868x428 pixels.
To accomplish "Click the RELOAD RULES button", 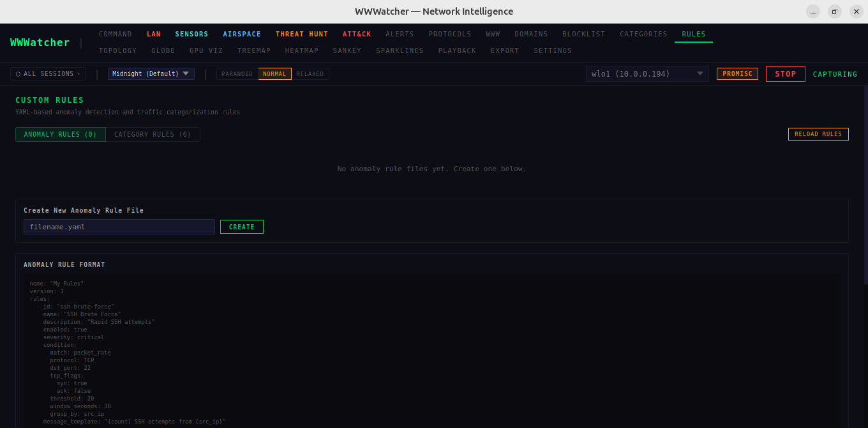I will pyautogui.click(x=818, y=134).
